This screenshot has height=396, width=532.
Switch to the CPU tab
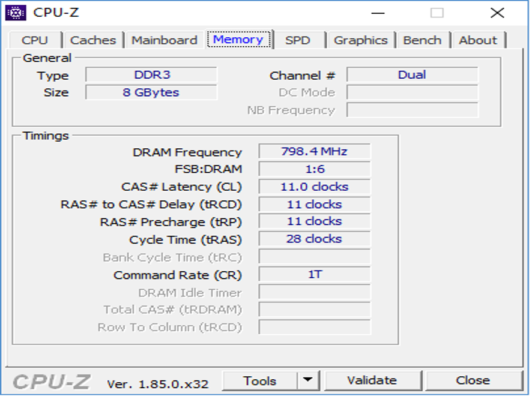point(35,40)
